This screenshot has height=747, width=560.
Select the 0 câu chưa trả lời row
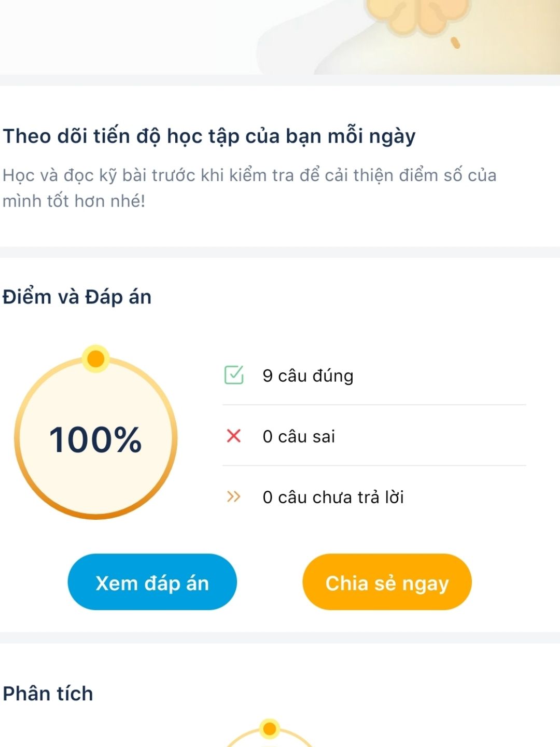(374, 496)
